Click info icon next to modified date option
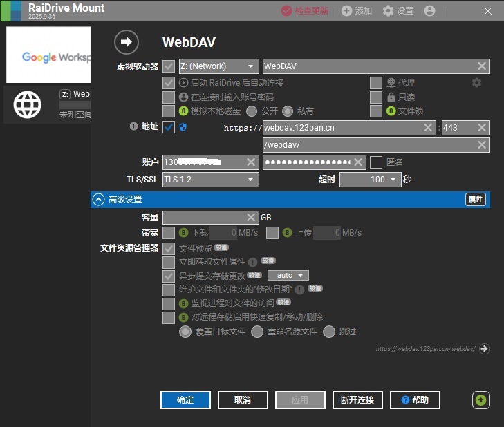The width and height of the screenshot is (504, 427). 299,290
